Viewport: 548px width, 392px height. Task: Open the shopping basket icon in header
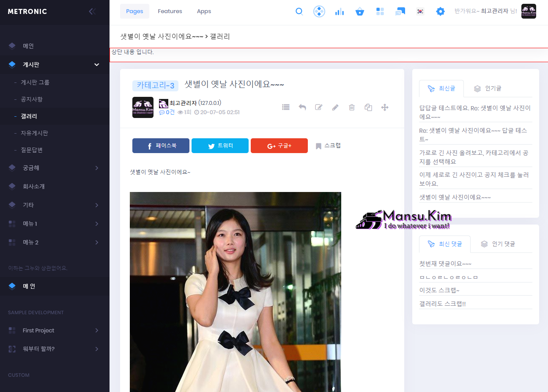(359, 11)
